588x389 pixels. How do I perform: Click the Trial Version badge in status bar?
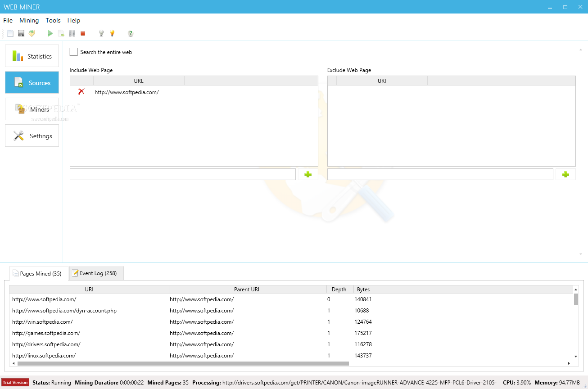click(15, 383)
